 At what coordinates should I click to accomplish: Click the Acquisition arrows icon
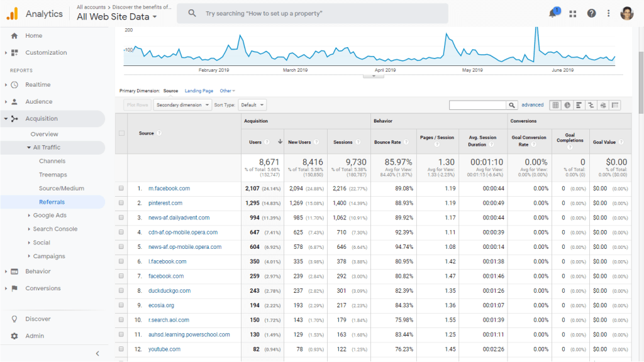tap(14, 119)
